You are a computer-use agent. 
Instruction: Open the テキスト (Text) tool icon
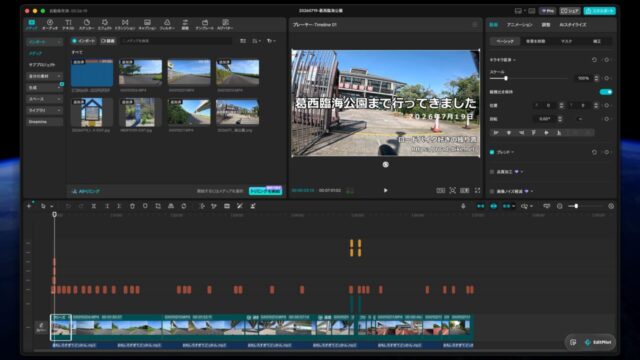(x=68, y=24)
